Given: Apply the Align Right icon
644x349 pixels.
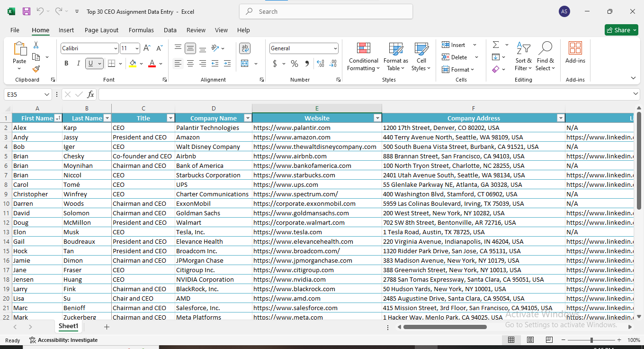Looking at the screenshot, I should click(x=203, y=64).
